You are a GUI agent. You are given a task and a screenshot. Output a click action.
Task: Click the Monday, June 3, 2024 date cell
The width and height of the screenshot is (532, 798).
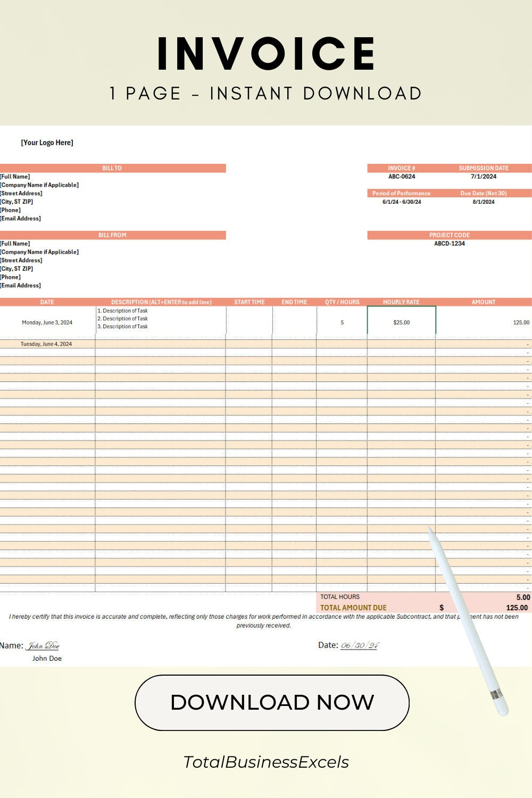[x=47, y=322]
